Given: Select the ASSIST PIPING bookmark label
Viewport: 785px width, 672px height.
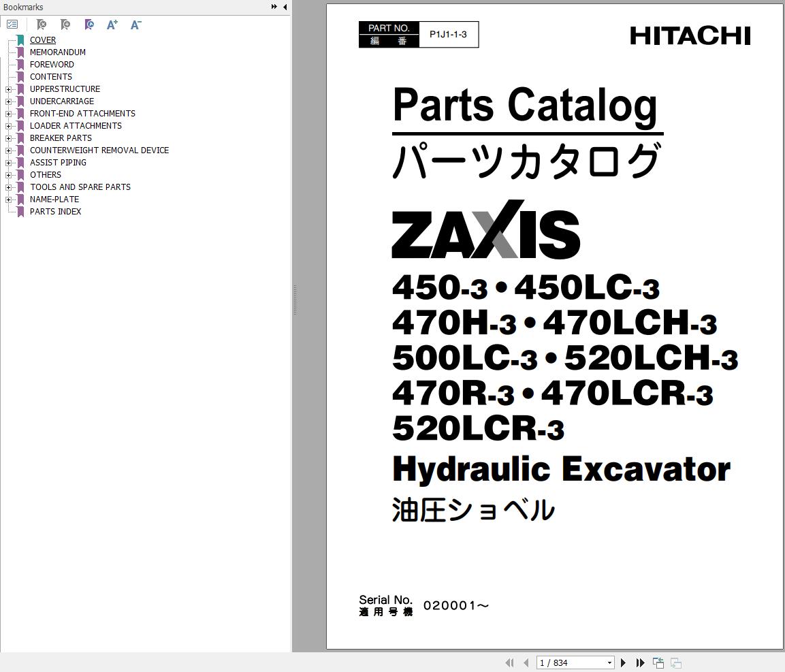Looking at the screenshot, I should [x=58, y=163].
